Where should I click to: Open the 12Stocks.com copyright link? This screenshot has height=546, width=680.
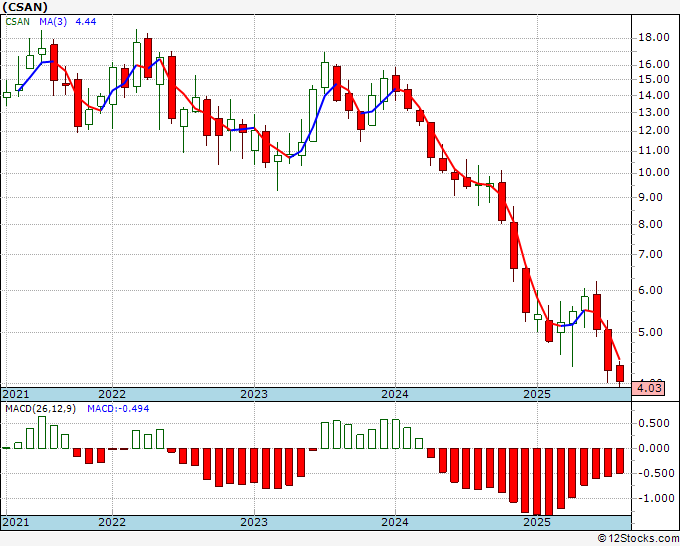pyautogui.click(x=638, y=539)
